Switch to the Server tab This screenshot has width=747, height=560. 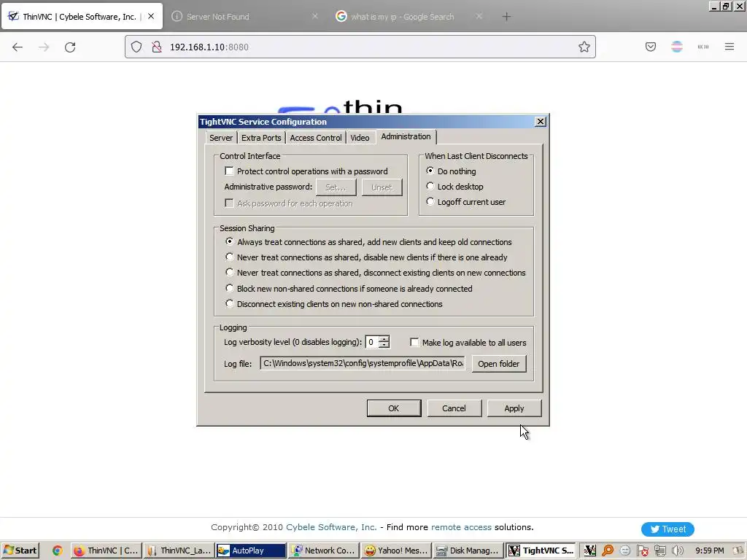pyautogui.click(x=221, y=138)
